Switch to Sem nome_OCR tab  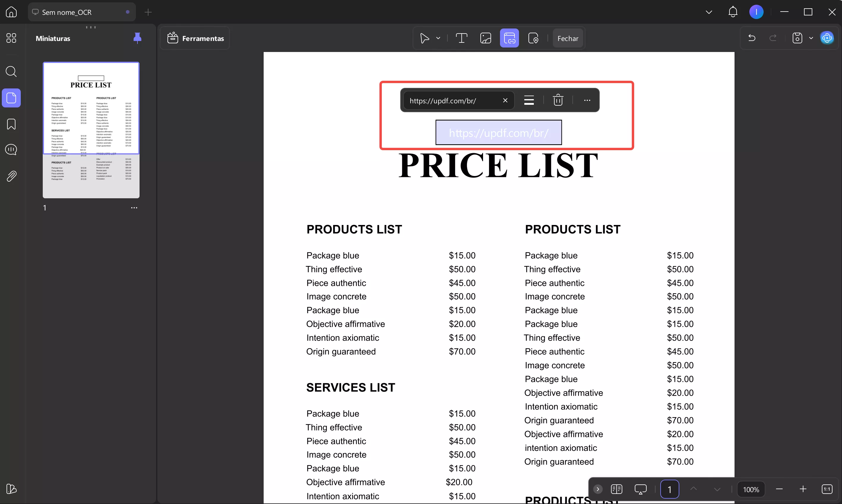point(67,12)
